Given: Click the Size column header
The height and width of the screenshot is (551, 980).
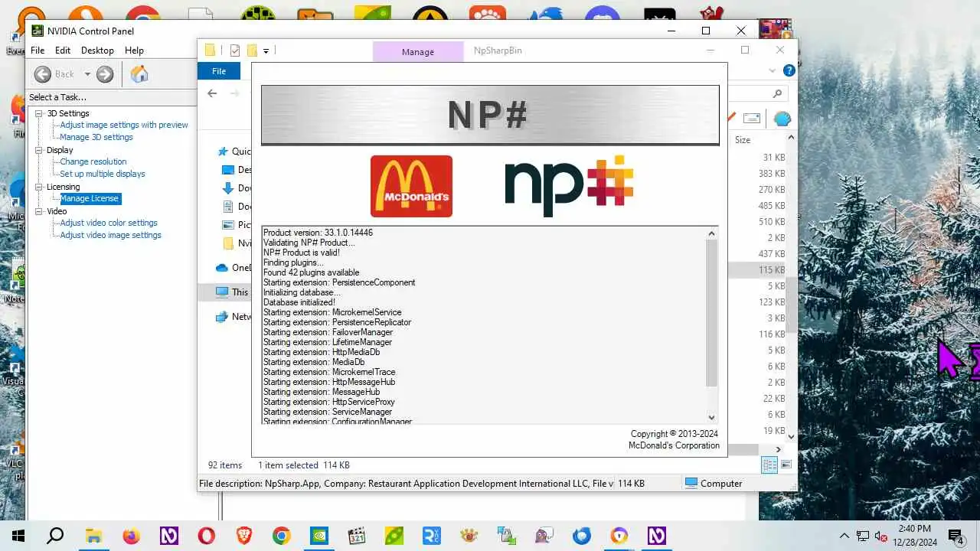Looking at the screenshot, I should (x=743, y=140).
